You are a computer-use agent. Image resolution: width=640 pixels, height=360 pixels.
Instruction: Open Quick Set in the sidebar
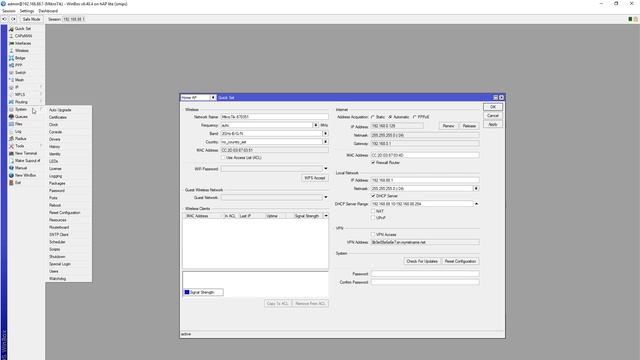(x=23, y=29)
